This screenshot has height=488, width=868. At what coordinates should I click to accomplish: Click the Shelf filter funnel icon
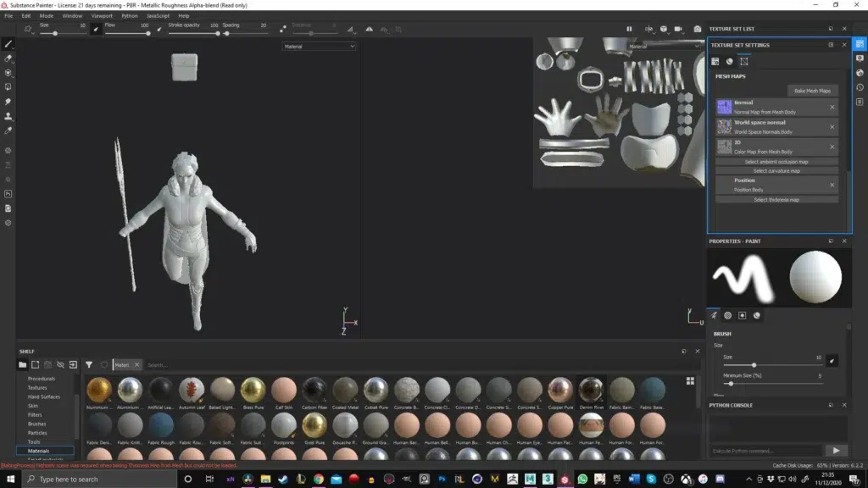click(x=88, y=364)
